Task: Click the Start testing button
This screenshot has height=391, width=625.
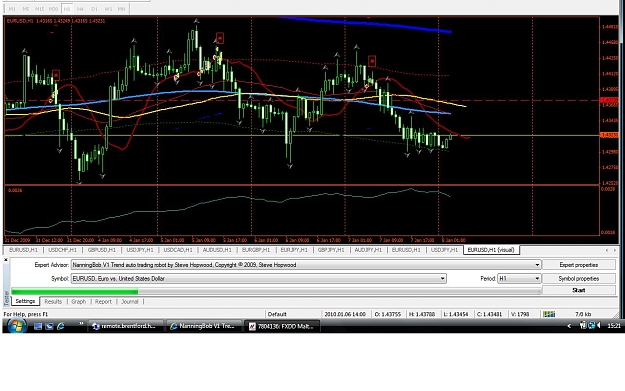Action: coord(579,290)
